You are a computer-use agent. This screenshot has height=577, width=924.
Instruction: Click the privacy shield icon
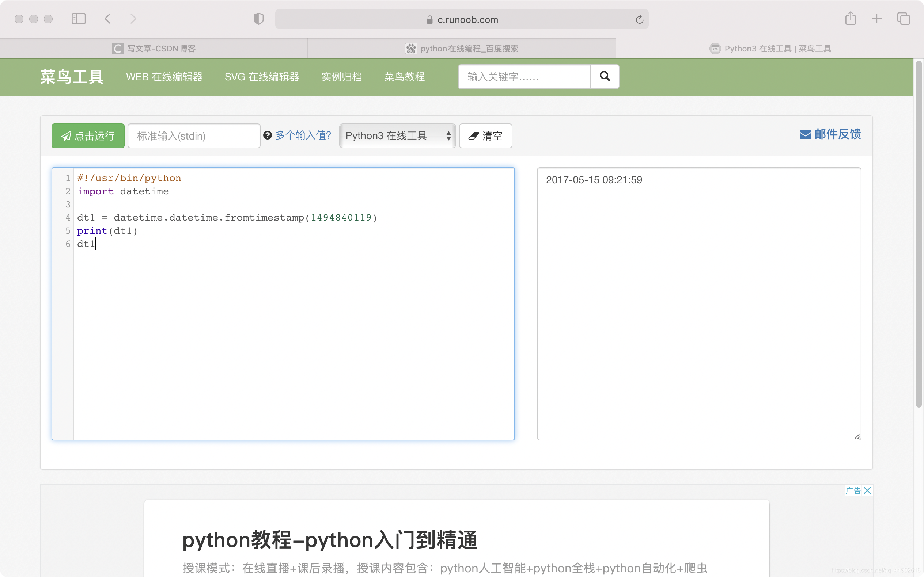pyautogui.click(x=258, y=19)
